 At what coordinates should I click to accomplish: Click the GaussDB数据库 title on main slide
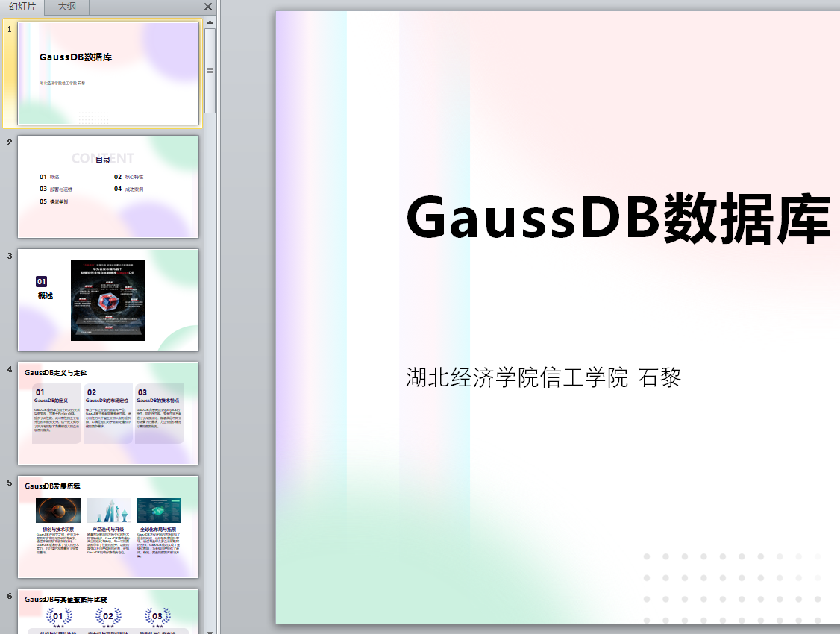[618, 218]
